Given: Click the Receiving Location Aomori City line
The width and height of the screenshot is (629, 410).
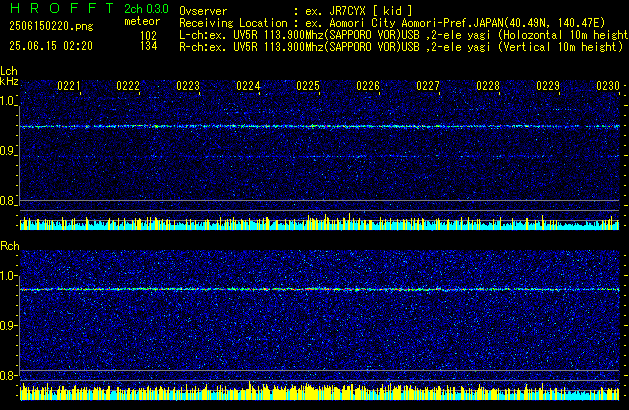Looking at the screenshot, I should pos(392,23).
